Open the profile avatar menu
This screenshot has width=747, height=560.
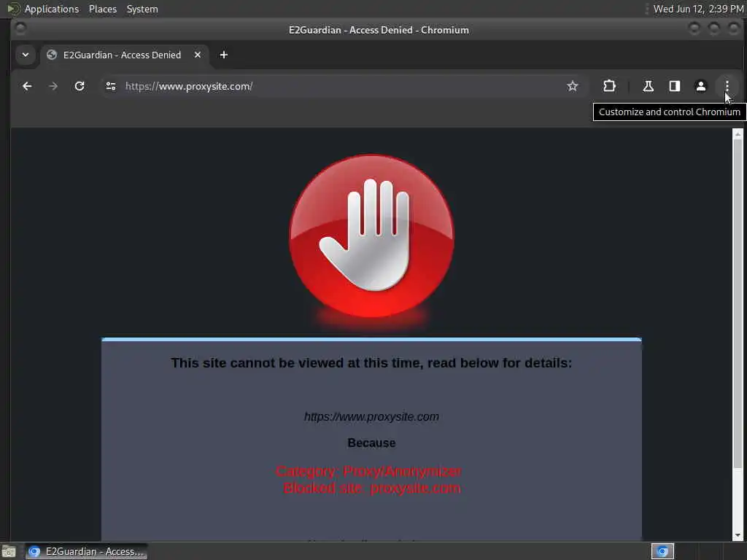(x=700, y=86)
